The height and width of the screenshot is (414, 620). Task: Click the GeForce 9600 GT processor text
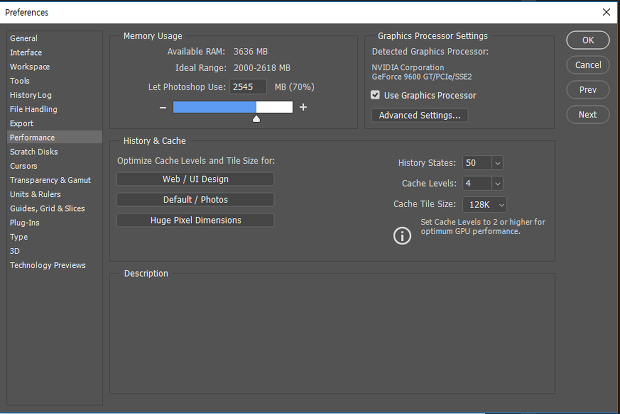(422, 77)
